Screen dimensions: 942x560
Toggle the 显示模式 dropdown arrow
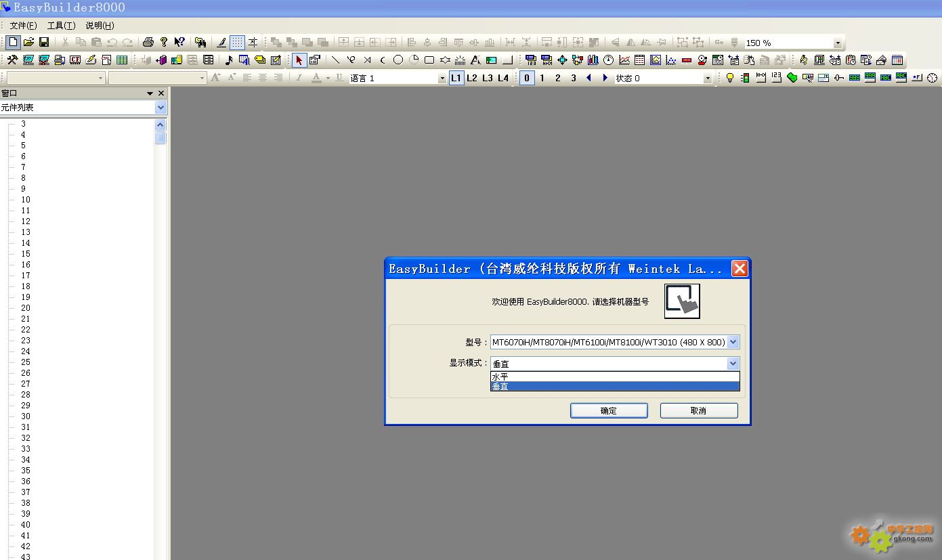[733, 364]
